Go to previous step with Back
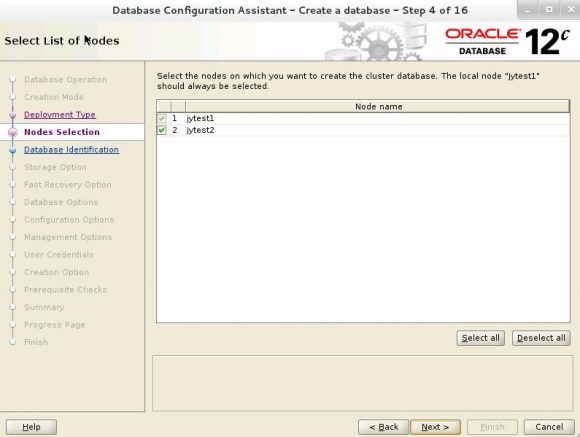Viewport: 580px width, 437px height. tap(384, 427)
